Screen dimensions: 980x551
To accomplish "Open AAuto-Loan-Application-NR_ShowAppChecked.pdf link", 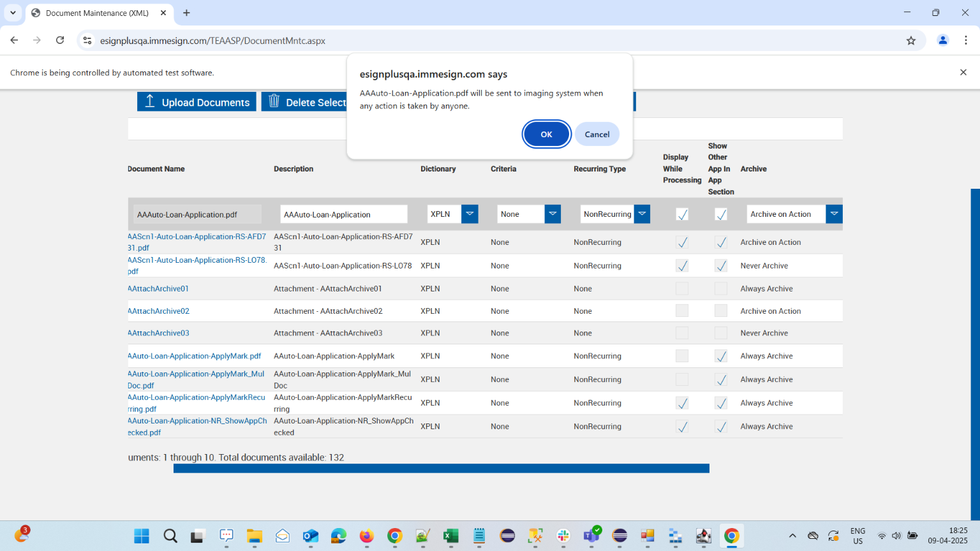I will click(197, 427).
